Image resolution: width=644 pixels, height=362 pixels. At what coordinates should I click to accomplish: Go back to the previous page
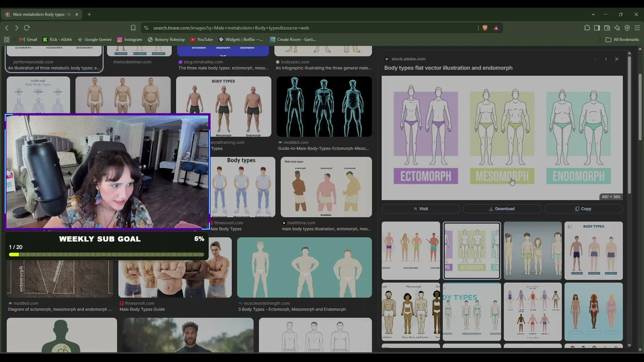7,28
